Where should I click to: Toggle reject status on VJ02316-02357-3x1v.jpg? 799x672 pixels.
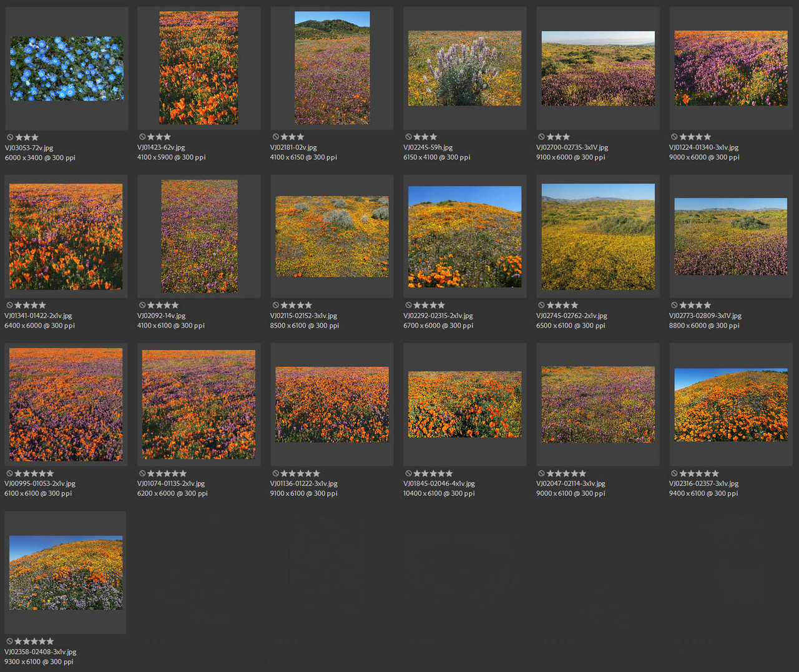(x=674, y=473)
